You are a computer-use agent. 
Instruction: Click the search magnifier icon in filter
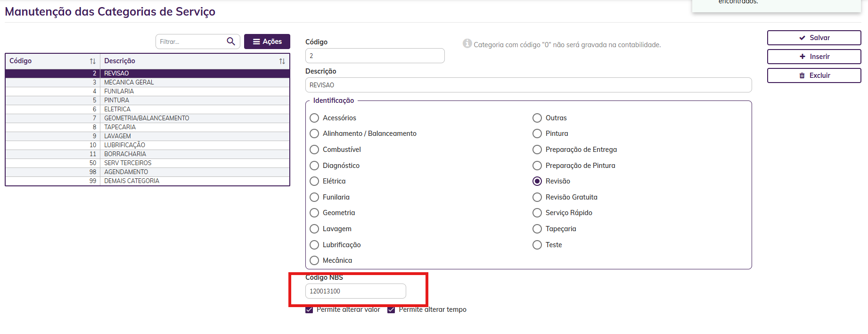[230, 42]
